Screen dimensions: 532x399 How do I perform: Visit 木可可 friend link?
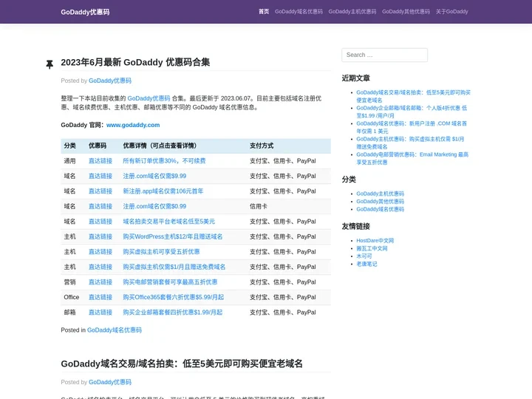click(x=364, y=256)
